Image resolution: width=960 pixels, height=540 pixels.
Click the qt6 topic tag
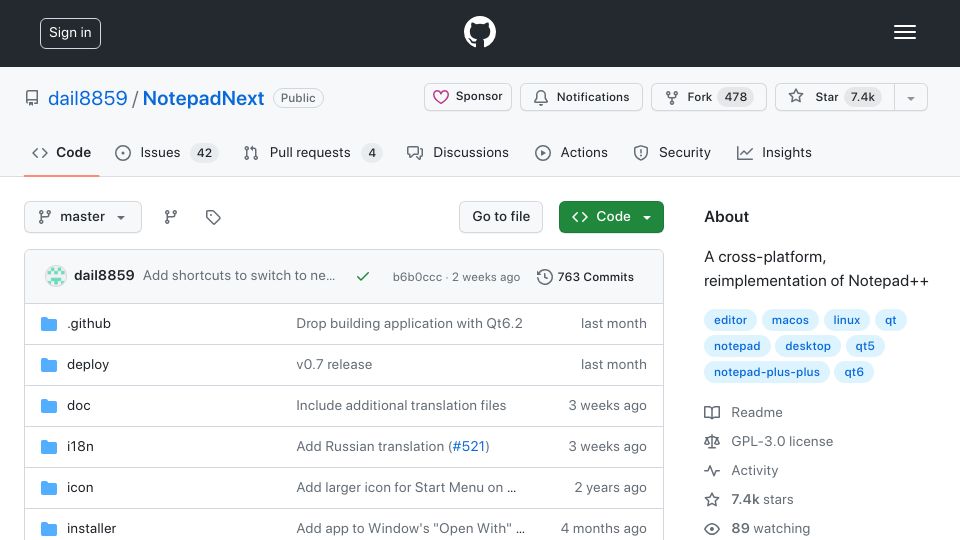tap(853, 372)
